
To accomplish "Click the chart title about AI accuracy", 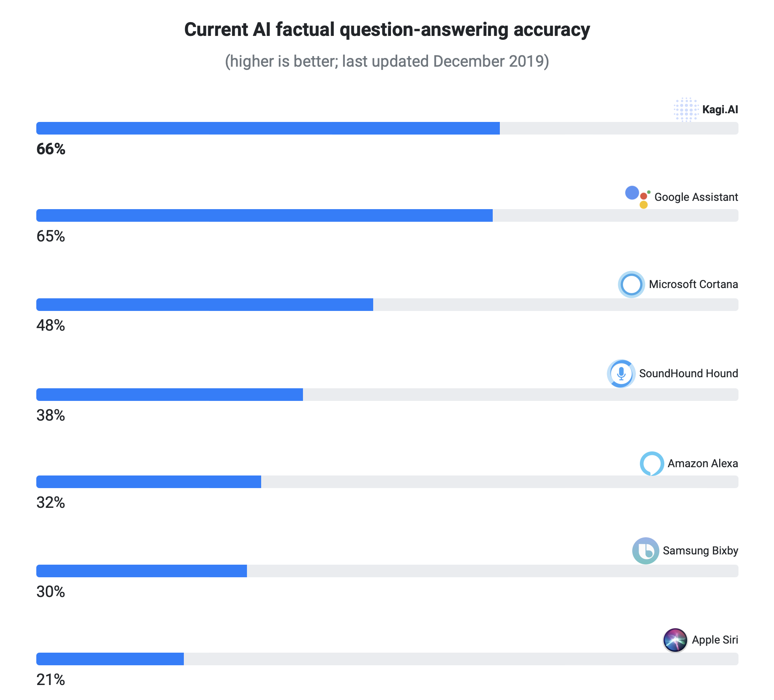I will pos(387,30).
